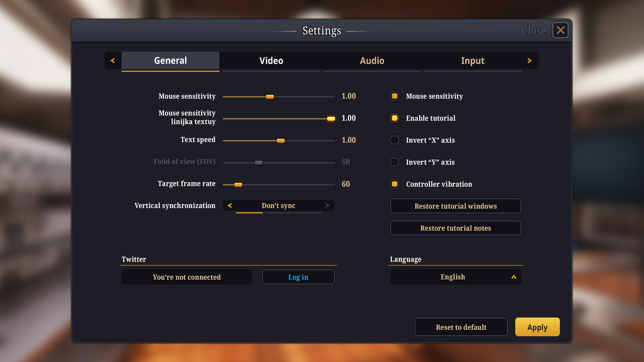Turn off Controller vibration checkbox
Image resolution: width=644 pixels, height=362 pixels.
pos(394,184)
